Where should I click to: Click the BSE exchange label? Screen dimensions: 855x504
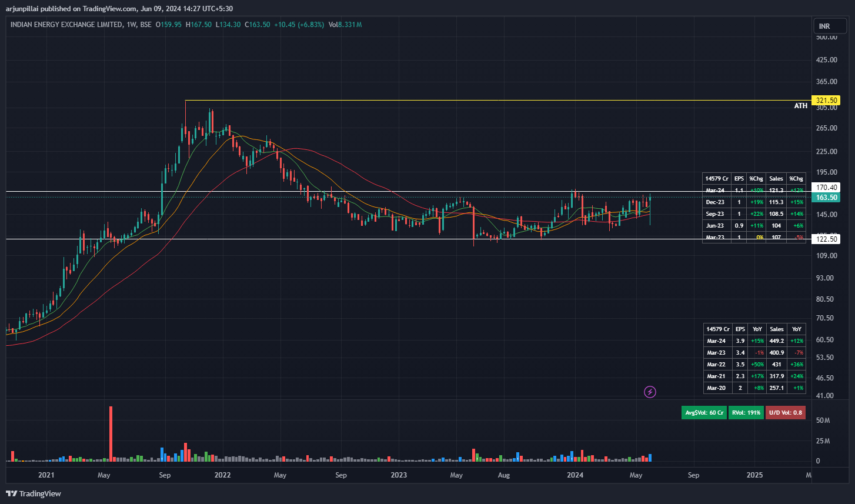point(146,25)
